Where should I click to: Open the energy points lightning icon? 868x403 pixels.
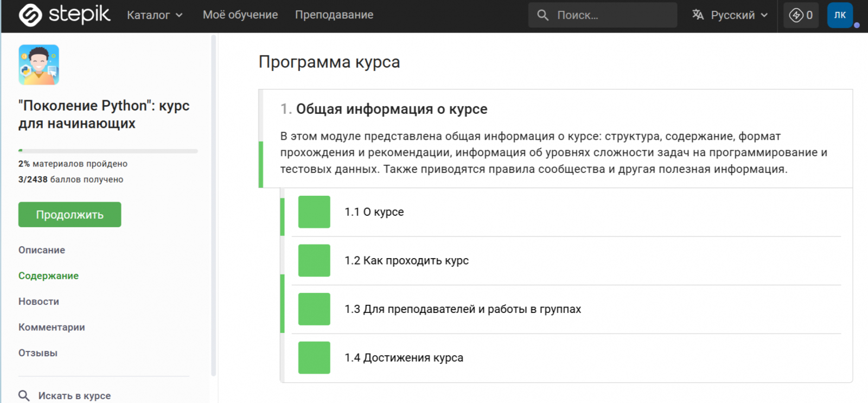pyautogui.click(x=796, y=15)
